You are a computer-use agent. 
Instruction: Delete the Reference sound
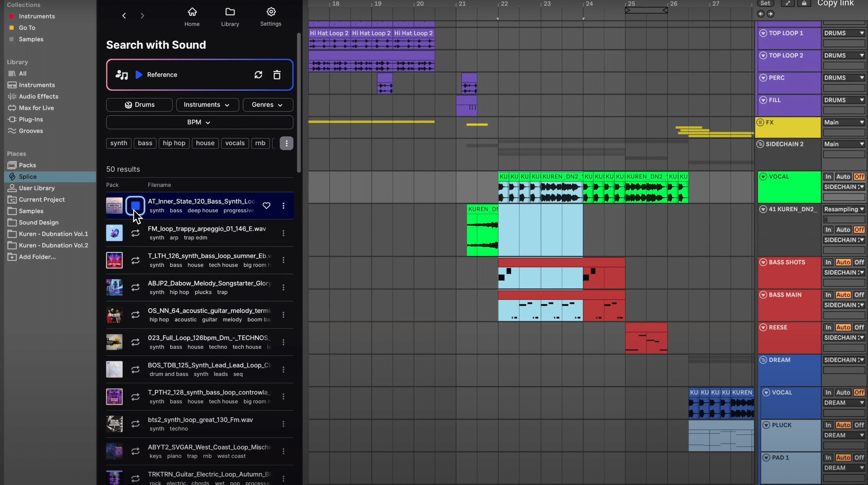click(x=277, y=75)
